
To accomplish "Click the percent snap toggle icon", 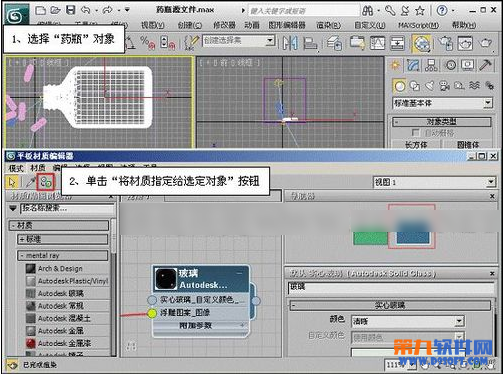I will [x=147, y=43].
